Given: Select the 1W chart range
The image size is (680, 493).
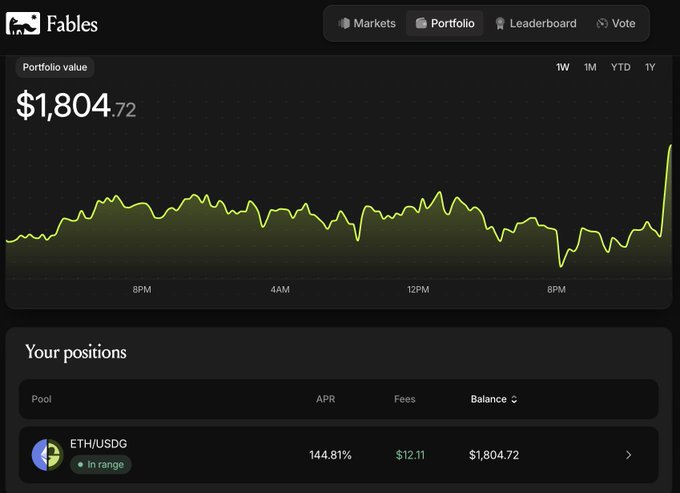Looking at the screenshot, I should coord(562,67).
